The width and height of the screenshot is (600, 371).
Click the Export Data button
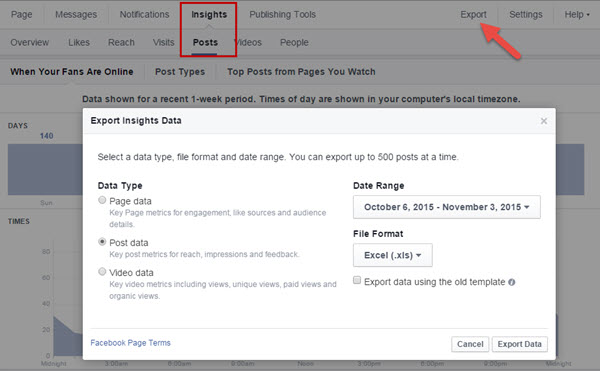coord(520,344)
